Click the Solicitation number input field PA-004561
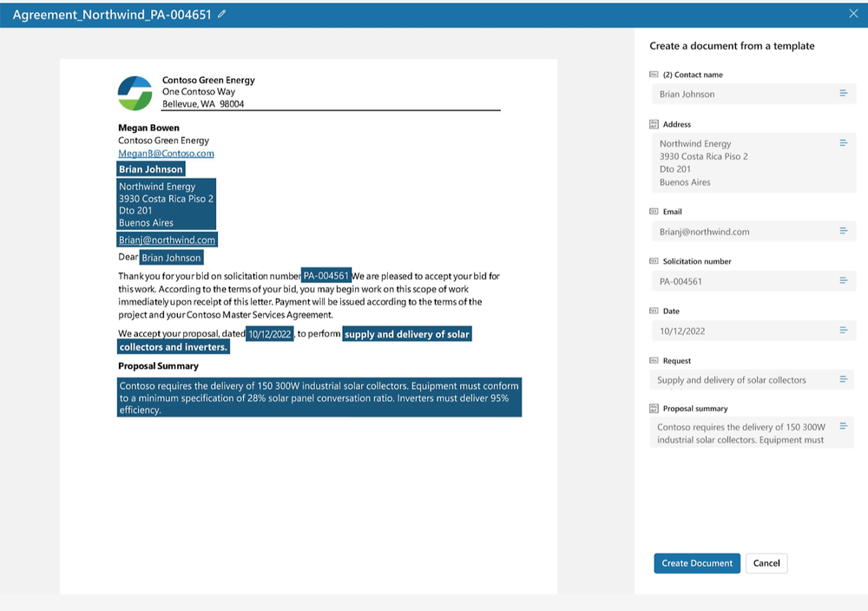 click(753, 280)
